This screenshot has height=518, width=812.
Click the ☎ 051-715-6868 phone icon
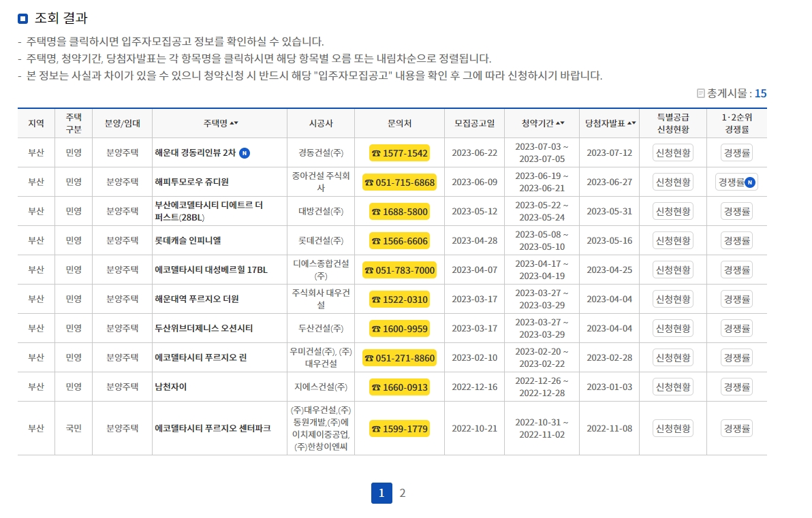click(x=368, y=183)
